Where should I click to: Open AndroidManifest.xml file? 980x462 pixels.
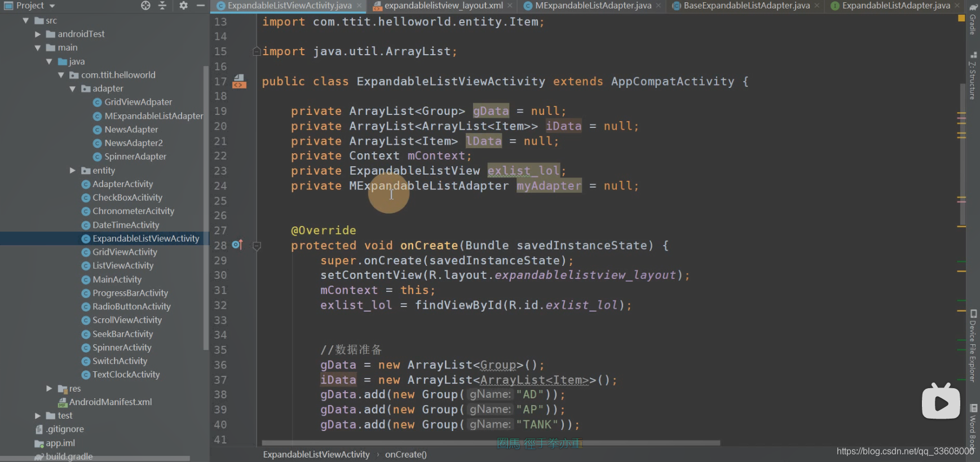[105, 402]
